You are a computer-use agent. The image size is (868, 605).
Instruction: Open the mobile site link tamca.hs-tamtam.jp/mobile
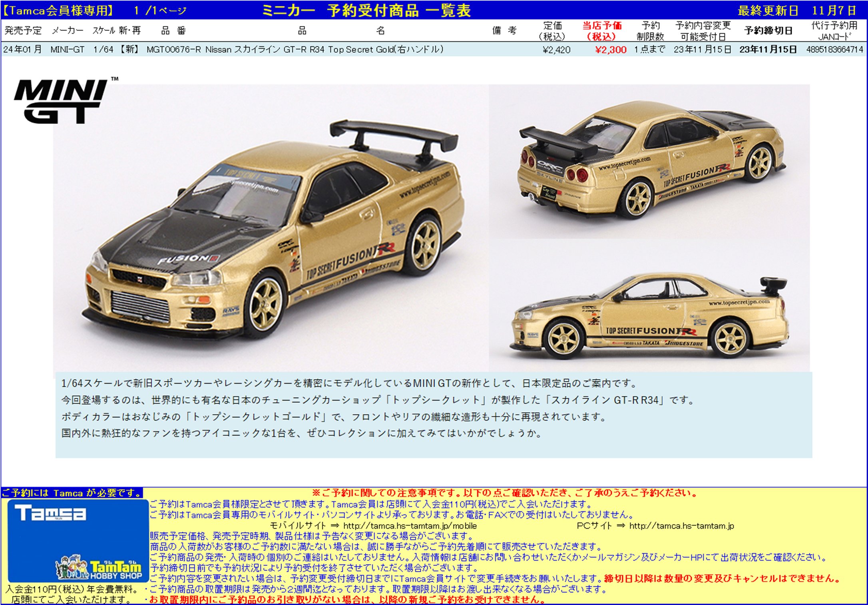coord(410,526)
